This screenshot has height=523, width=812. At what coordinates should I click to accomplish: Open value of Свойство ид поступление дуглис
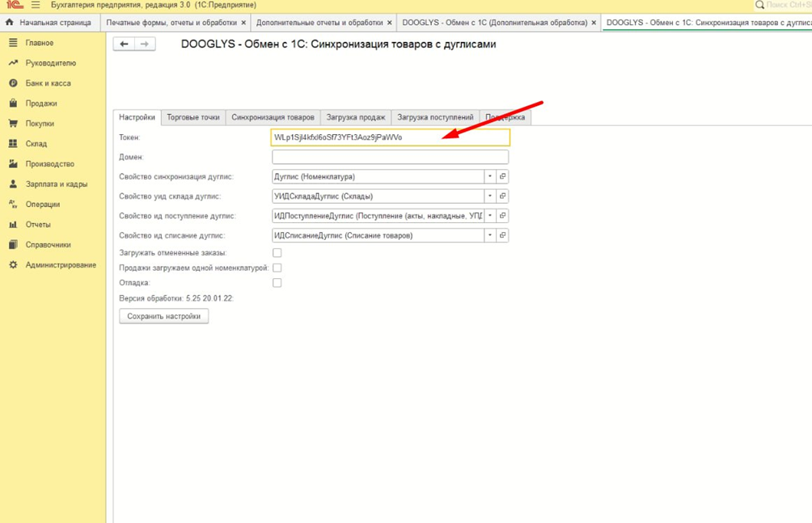pyautogui.click(x=502, y=216)
